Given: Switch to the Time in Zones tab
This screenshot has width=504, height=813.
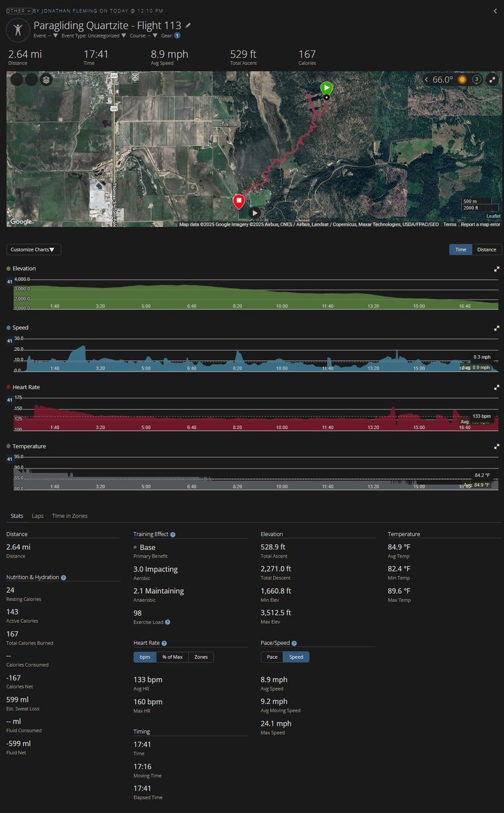Looking at the screenshot, I should (70, 516).
